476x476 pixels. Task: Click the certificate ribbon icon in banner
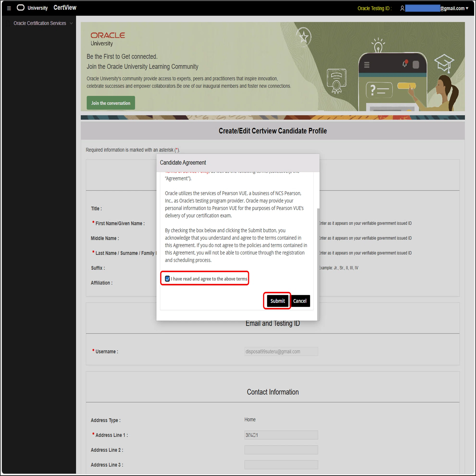(336, 81)
